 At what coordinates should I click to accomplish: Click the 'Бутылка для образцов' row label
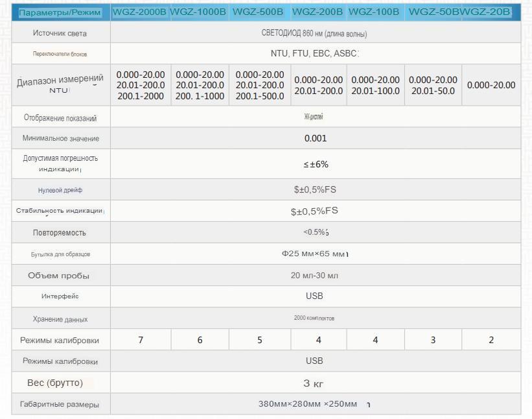[x=60, y=254]
